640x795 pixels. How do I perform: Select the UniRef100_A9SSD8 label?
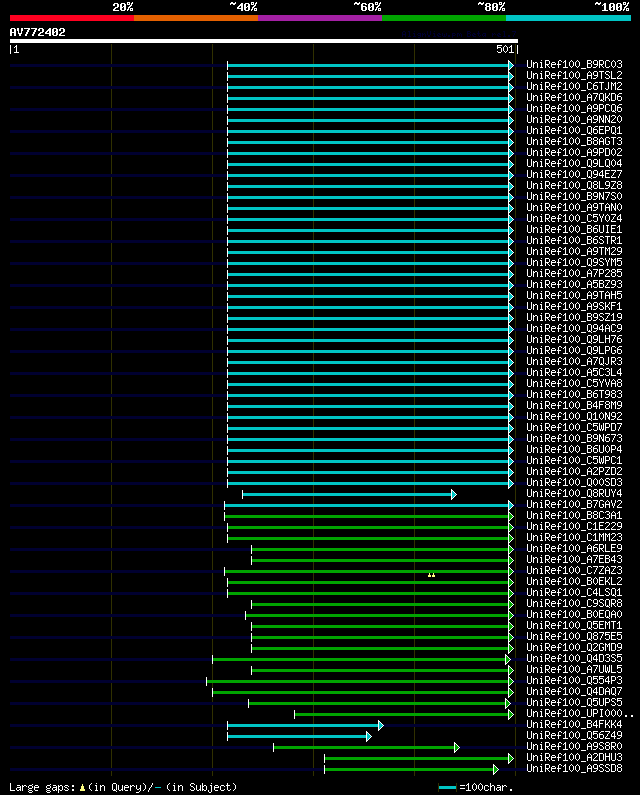tap(574, 768)
